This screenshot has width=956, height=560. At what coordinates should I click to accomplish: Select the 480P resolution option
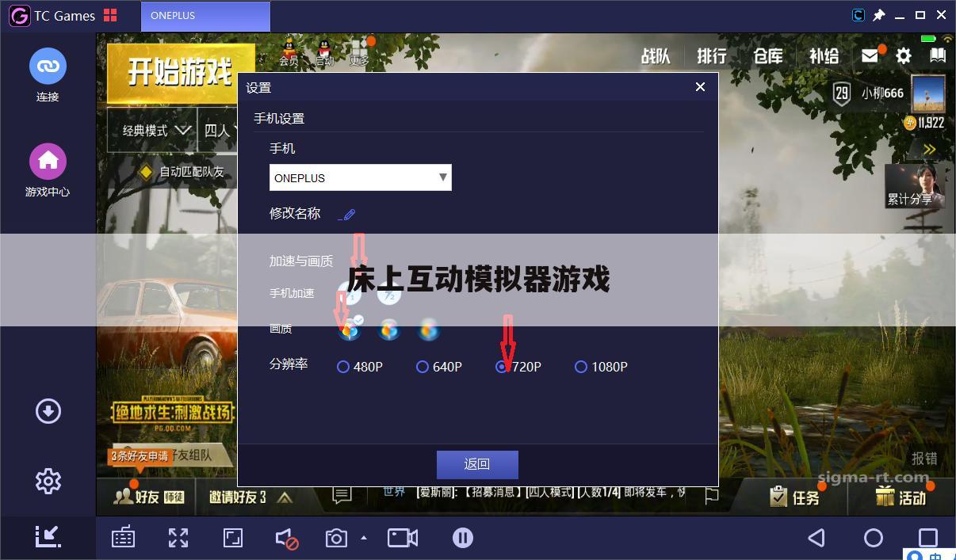360,367
